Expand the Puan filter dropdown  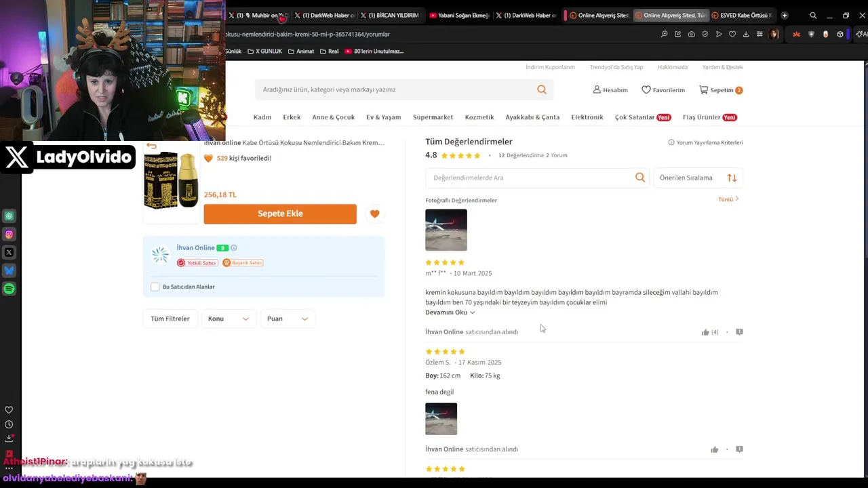[288, 319]
